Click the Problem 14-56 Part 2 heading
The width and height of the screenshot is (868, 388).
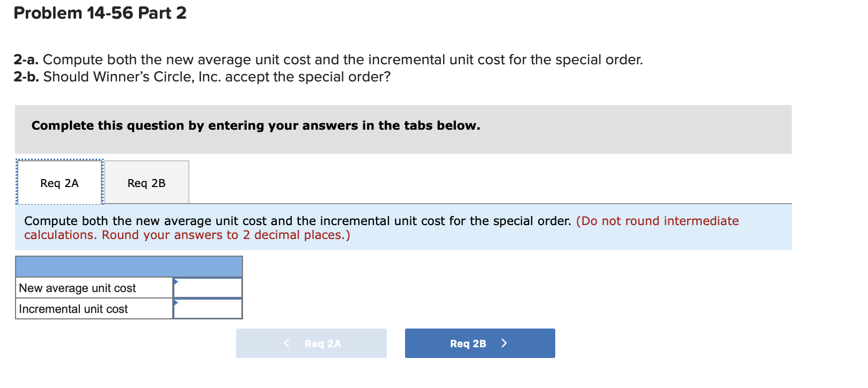tap(100, 13)
